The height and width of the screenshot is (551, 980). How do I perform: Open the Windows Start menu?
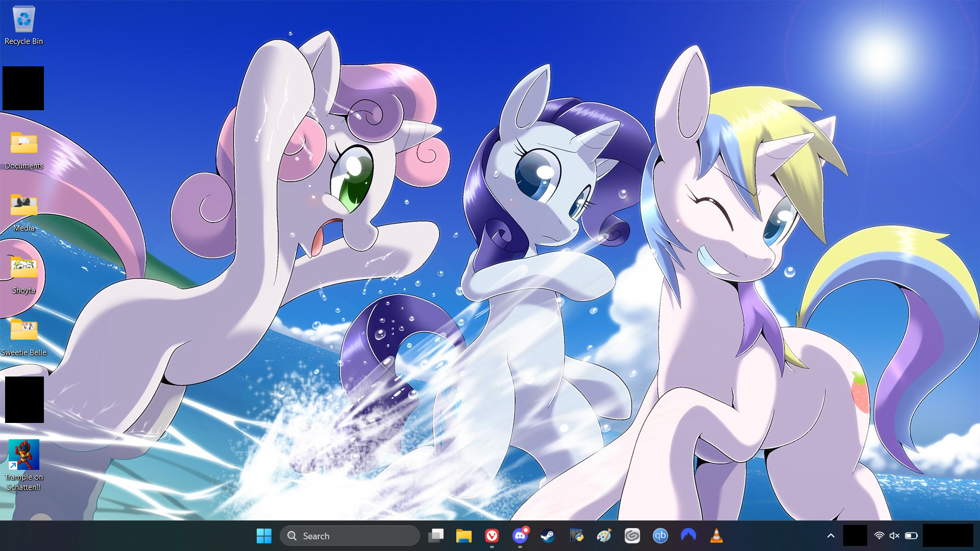point(264,536)
